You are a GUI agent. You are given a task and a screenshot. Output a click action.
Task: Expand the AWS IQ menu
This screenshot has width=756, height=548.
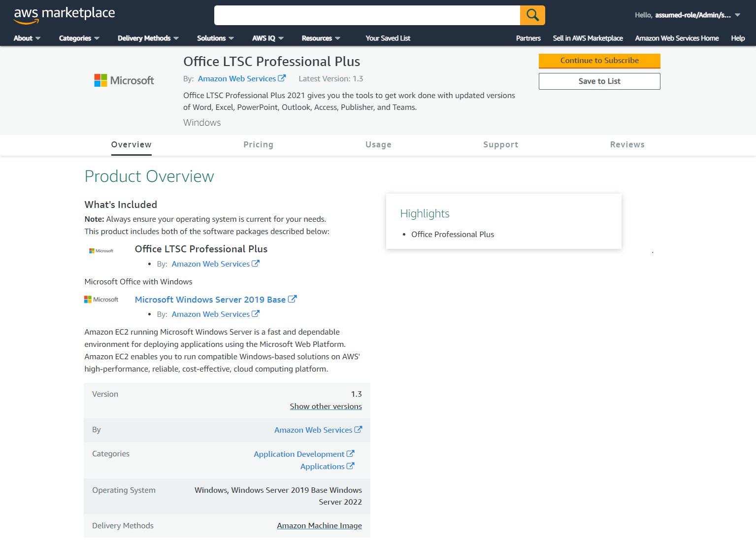(x=268, y=38)
